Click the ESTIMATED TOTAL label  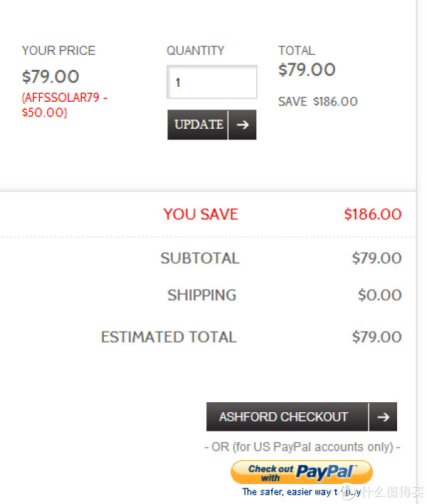169,337
